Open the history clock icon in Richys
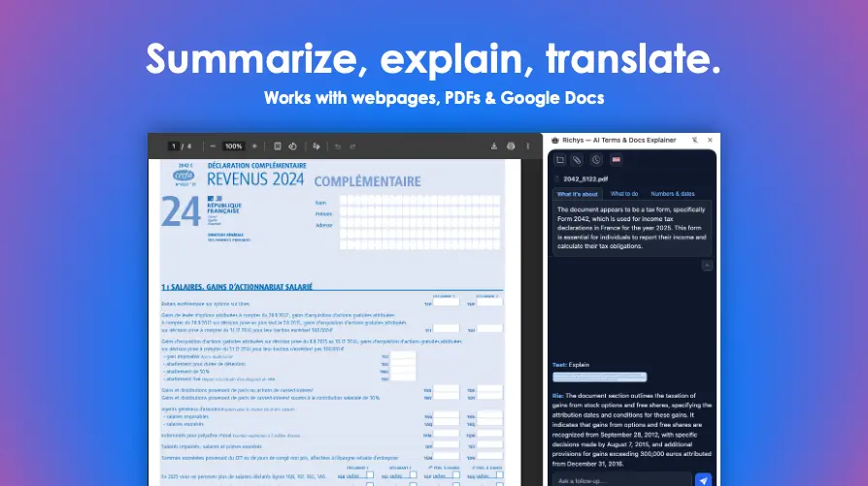 (596, 160)
